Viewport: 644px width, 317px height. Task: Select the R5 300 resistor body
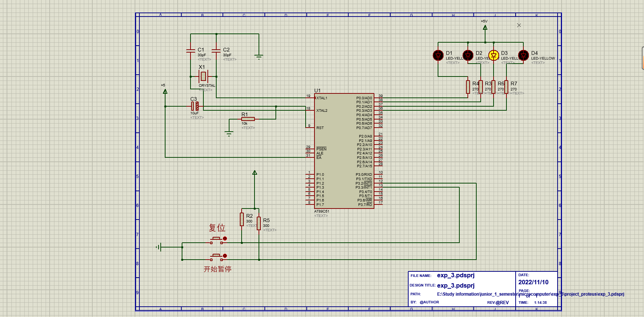coord(259,224)
